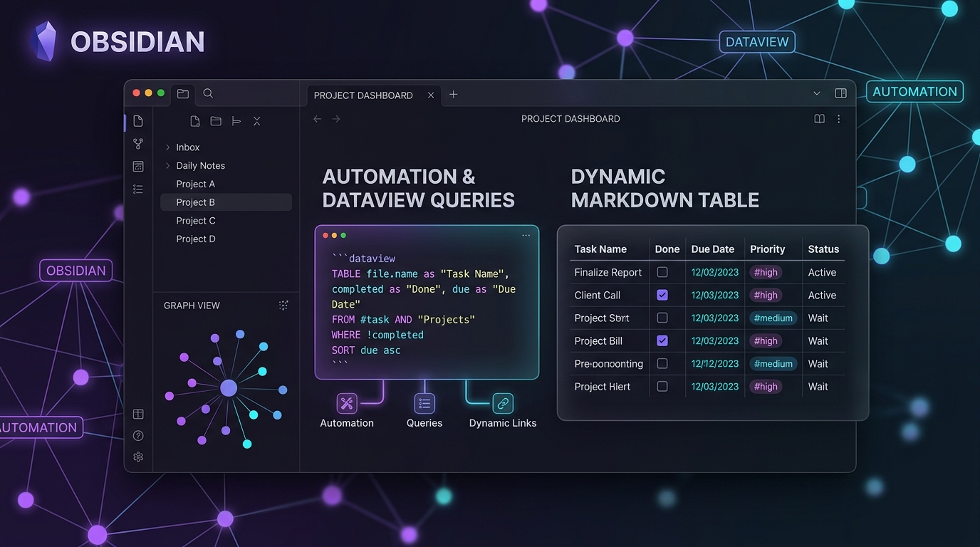The width and height of the screenshot is (980, 547).
Task: Click the #high tag for Project Bill
Action: click(x=766, y=340)
